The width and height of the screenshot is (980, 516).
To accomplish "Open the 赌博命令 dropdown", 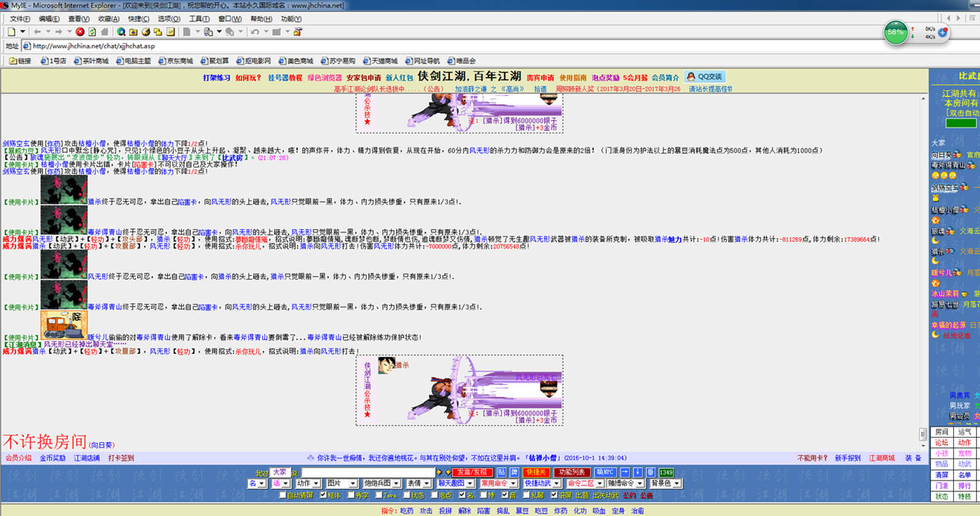I will click(625, 483).
